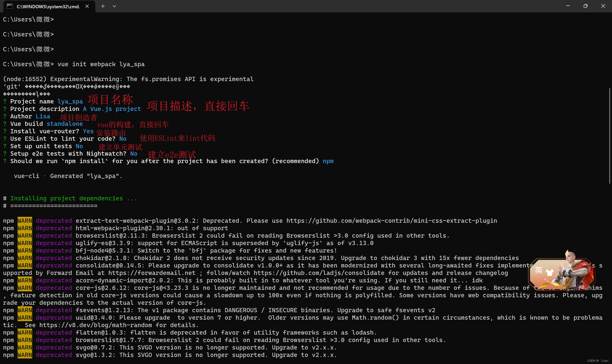Open the github.com/ladjs/consolidate link

click(x=319, y=273)
